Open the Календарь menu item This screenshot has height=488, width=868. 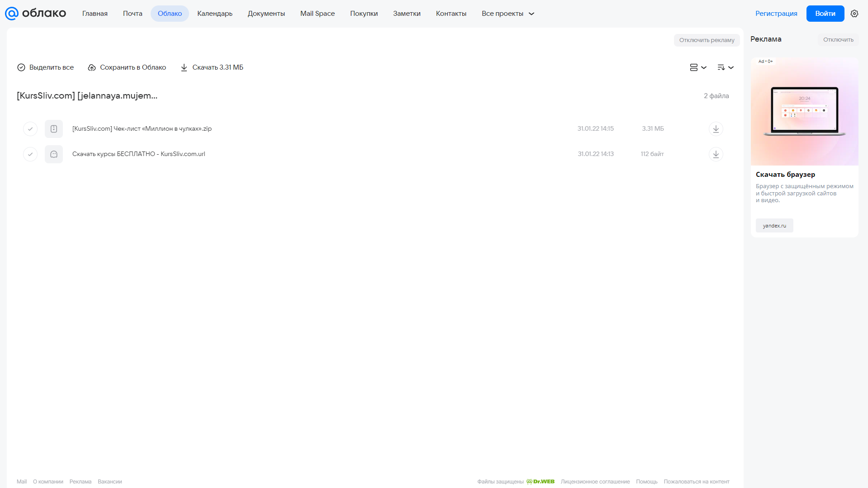215,14
